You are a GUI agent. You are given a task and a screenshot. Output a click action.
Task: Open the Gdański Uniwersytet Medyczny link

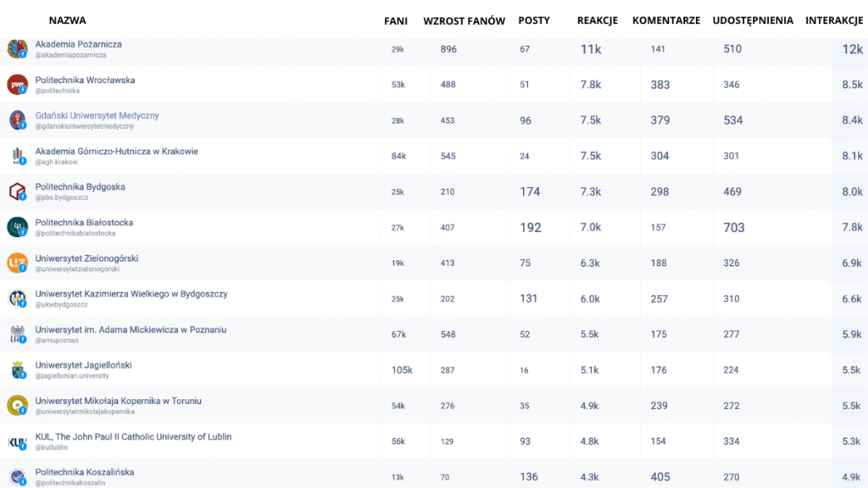click(97, 115)
